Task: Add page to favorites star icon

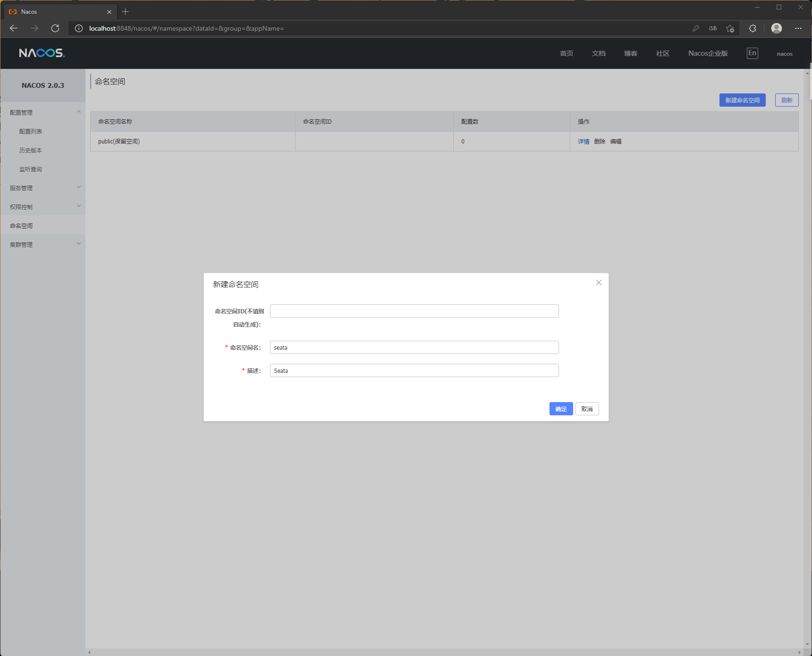Action: coord(730,28)
